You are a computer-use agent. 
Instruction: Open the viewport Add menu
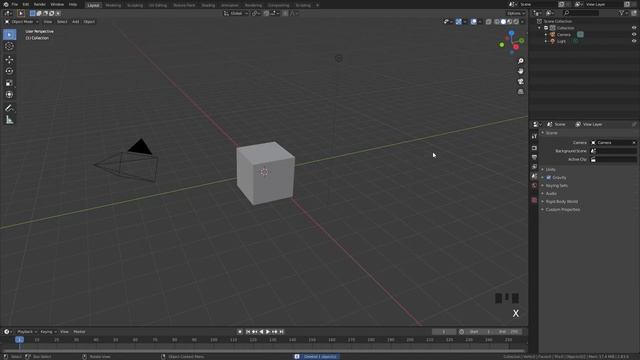(76, 22)
